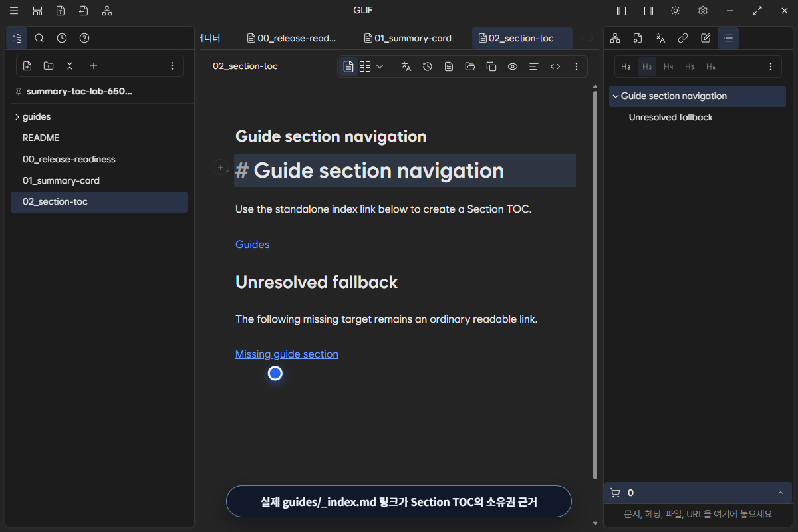The width and height of the screenshot is (798, 532).
Task: Open the sidebar search
Action: 39,38
